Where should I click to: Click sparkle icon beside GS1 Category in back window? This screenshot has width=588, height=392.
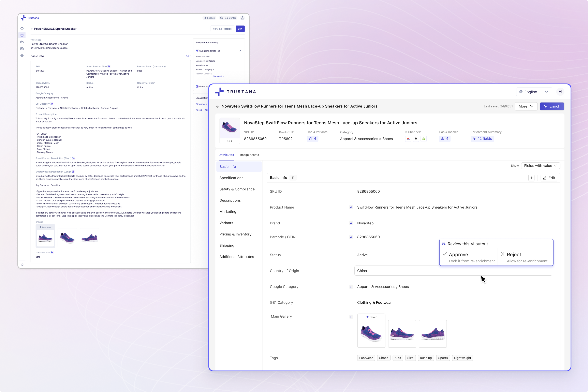pos(52,104)
